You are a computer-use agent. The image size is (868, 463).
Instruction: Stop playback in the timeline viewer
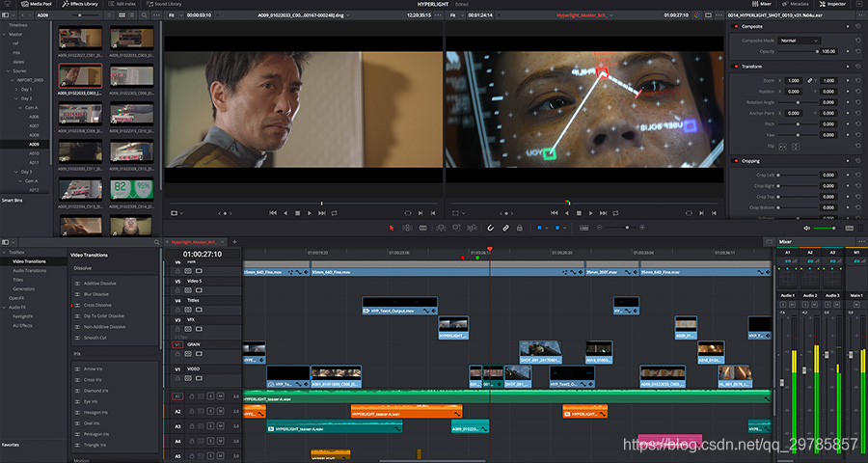pos(579,212)
